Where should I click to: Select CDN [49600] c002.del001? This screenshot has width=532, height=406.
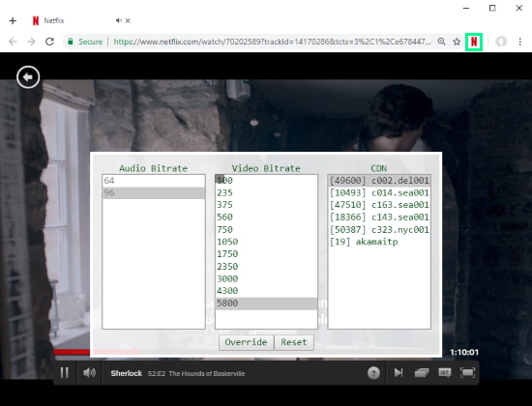coord(379,181)
